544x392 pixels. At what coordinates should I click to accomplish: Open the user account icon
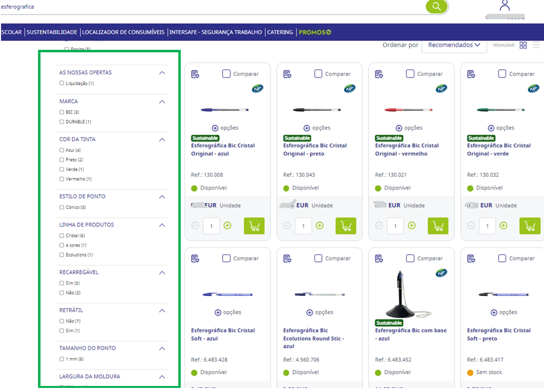click(x=505, y=6)
